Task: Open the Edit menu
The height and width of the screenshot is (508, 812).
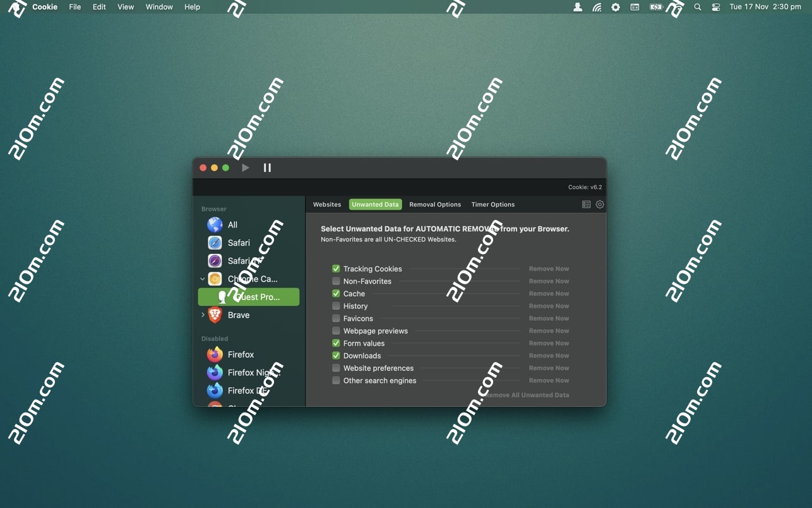Action: pos(99,7)
